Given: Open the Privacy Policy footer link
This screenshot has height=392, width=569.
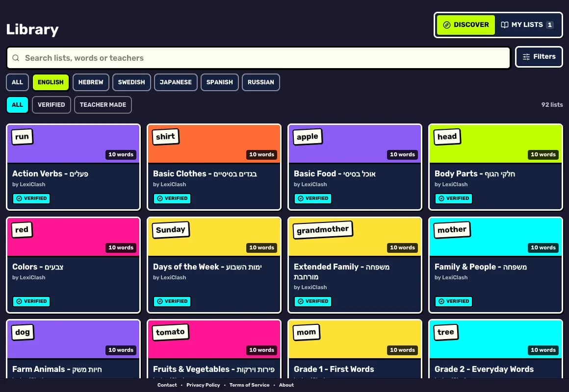Looking at the screenshot, I should point(203,385).
